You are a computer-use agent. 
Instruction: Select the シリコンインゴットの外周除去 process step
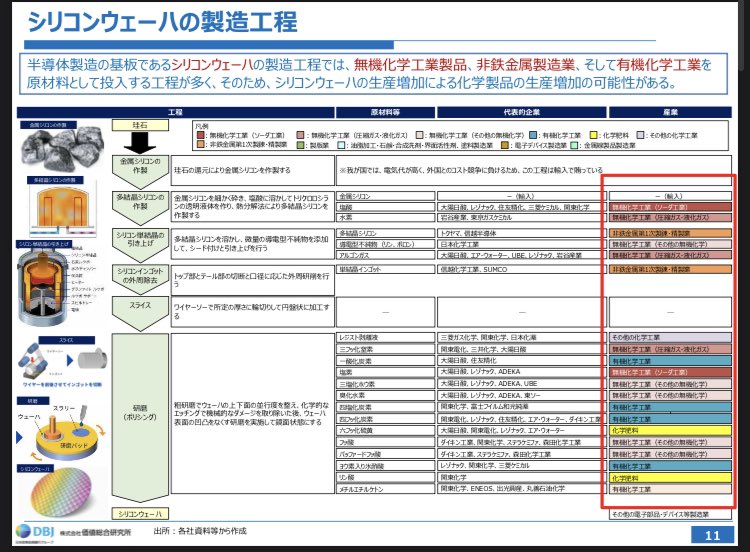click(140, 279)
